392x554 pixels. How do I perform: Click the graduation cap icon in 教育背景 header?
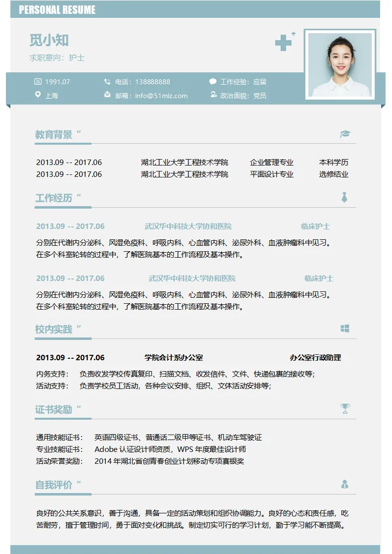345,134
